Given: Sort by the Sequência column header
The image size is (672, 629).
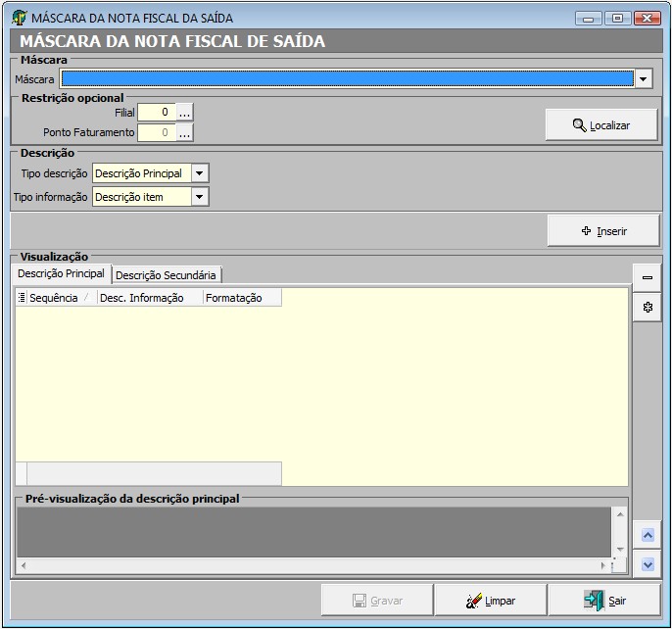Looking at the screenshot, I should pos(55,298).
